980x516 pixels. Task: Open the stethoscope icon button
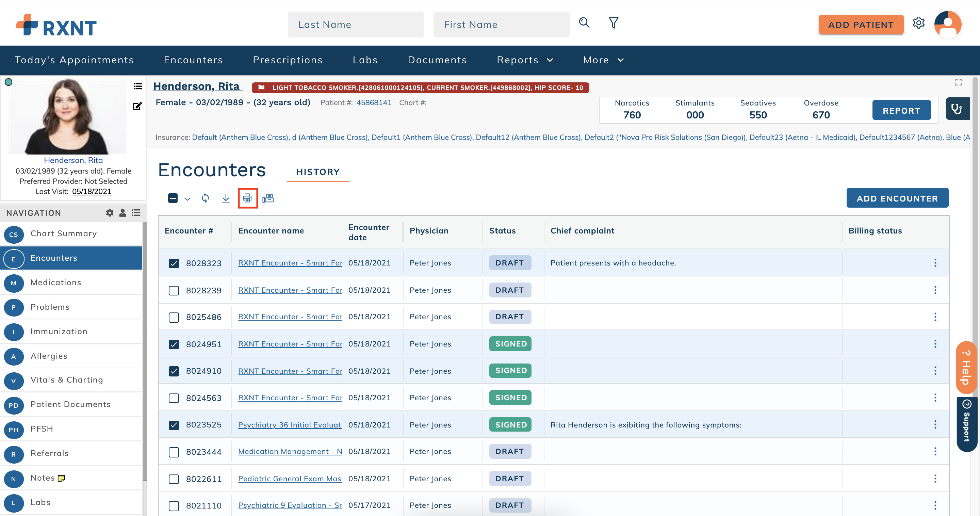pos(957,109)
